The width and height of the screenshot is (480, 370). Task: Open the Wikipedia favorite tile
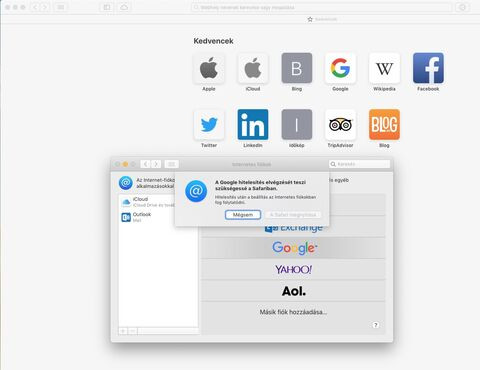click(384, 68)
